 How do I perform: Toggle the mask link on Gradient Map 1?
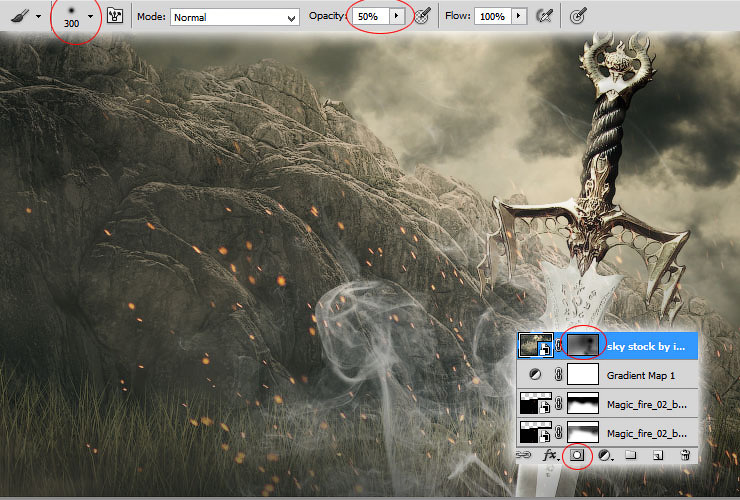click(x=559, y=375)
